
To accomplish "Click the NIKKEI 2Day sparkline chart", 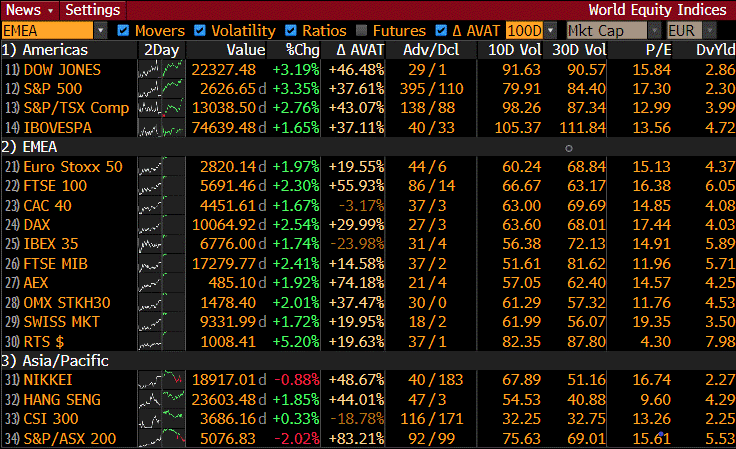I will coord(161,380).
